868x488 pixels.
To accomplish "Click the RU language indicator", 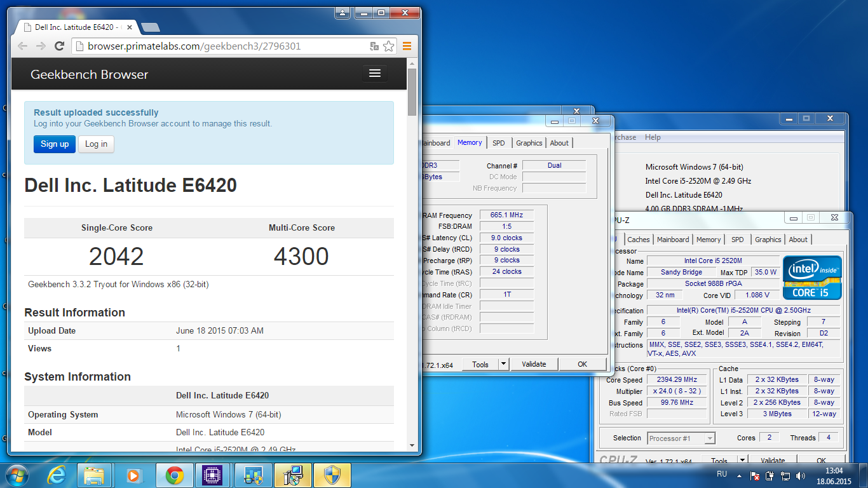I will [722, 474].
